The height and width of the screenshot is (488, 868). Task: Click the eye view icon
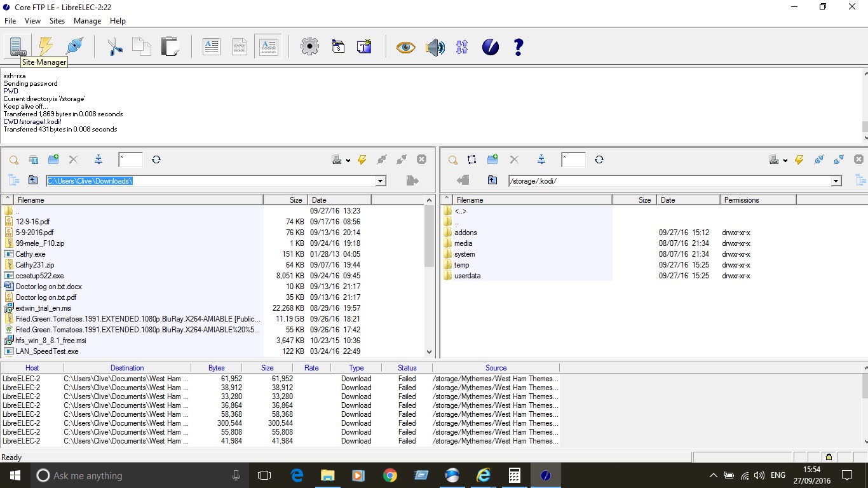click(x=405, y=47)
